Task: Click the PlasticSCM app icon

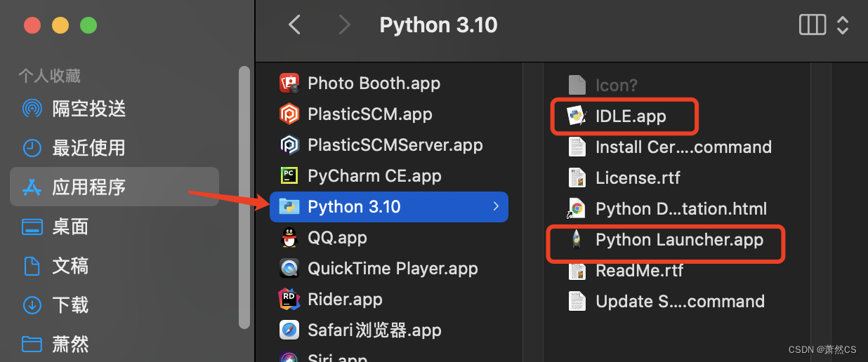Action: coord(289,114)
